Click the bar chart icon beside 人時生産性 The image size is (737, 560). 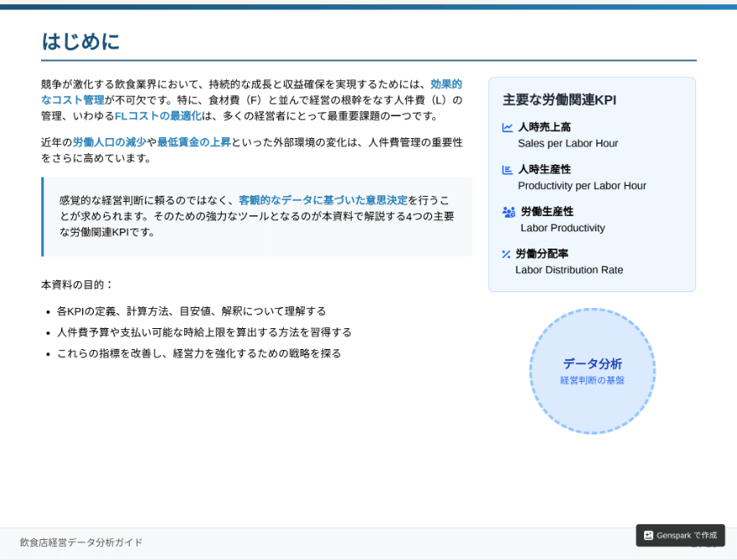(508, 170)
